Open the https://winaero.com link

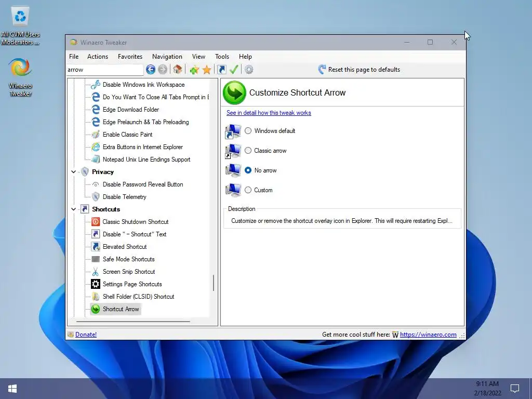(x=428, y=335)
